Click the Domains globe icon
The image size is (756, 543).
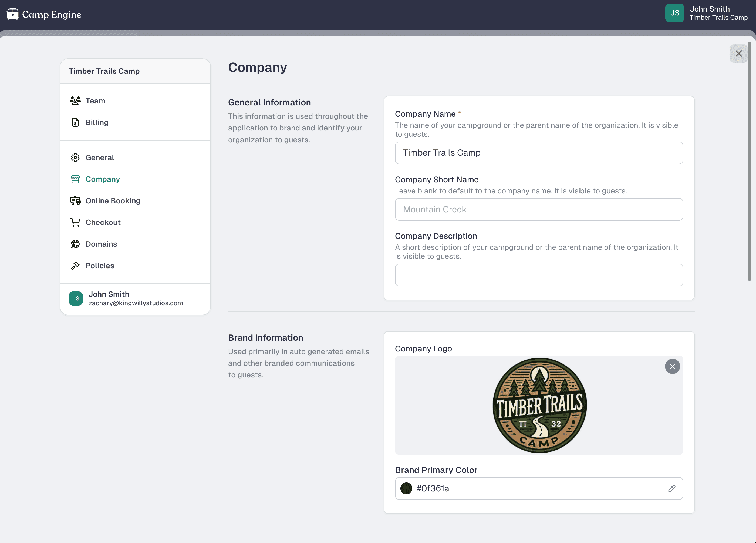(x=75, y=244)
